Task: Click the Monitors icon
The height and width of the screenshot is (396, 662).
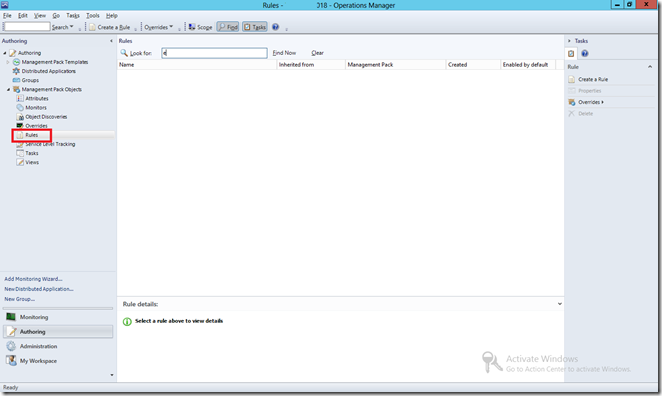Action: 20,108
